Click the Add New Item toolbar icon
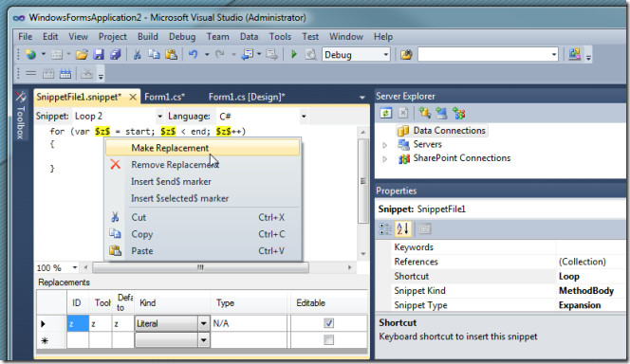The image size is (630, 364). (x=57, y=55)
